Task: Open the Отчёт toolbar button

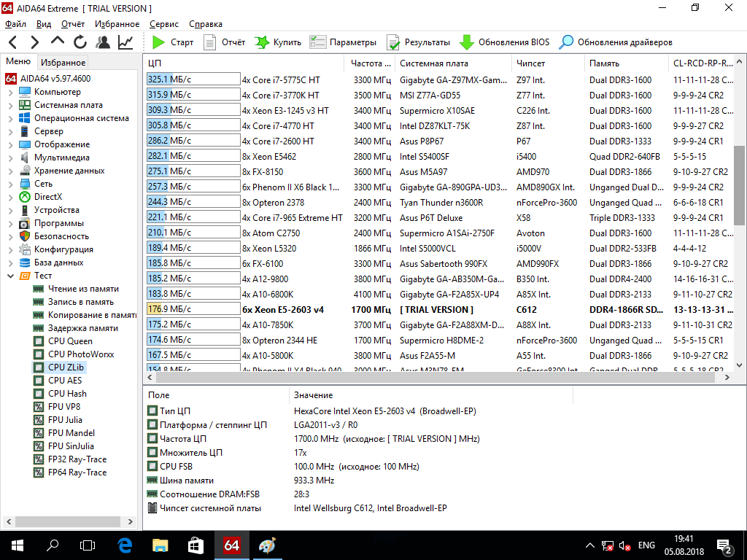Action: 225,42
